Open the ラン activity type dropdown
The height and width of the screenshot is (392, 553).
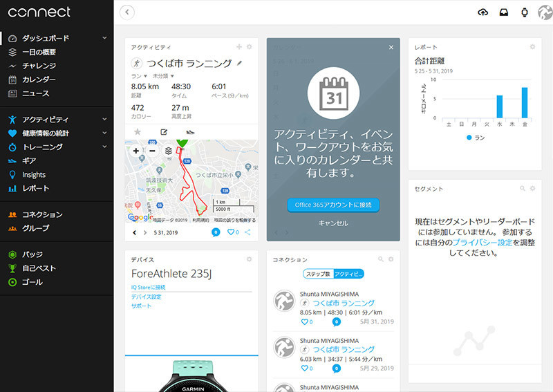(140, 76)
